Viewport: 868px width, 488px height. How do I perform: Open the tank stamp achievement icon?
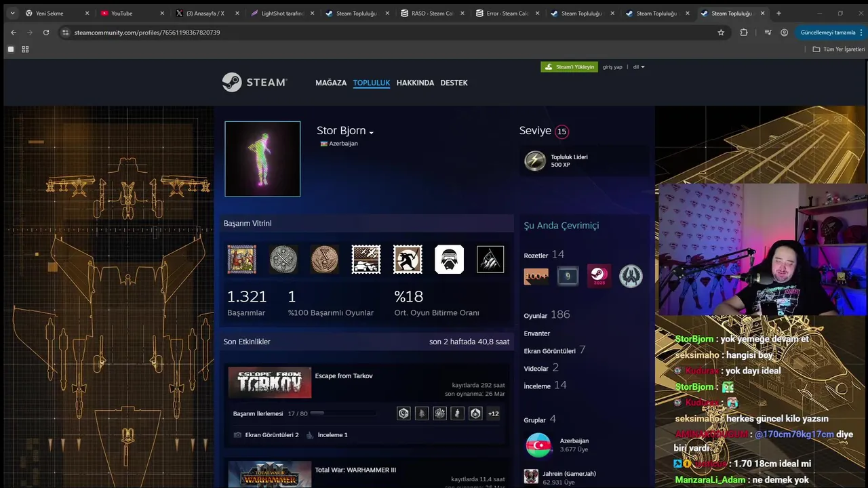(366, 259)
